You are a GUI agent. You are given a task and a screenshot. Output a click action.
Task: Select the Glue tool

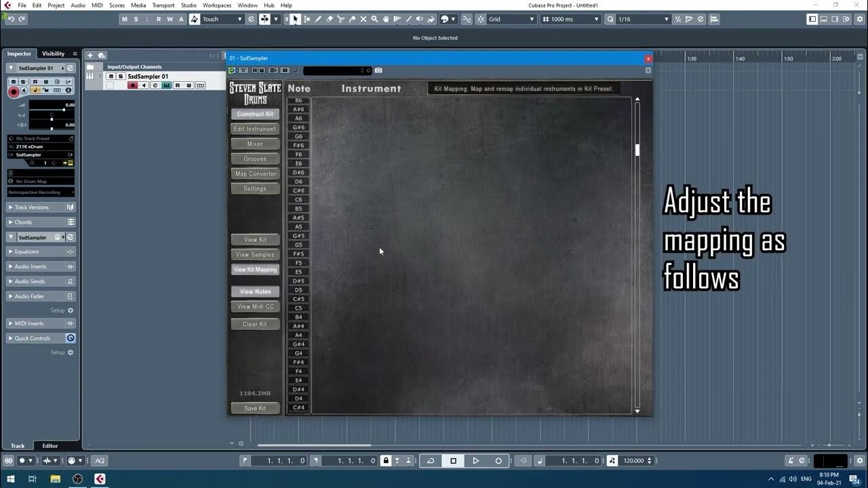click(x=352, y=19)
